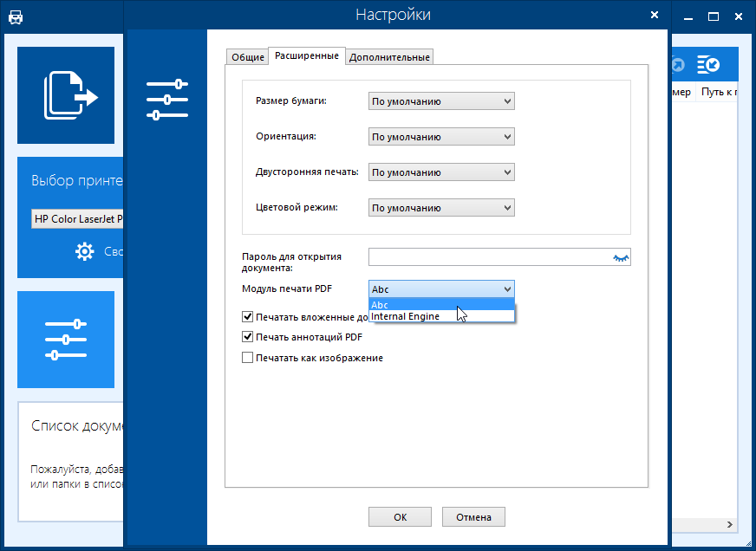Click the gear icon under printer selection
The height and width of the screenshot is (551, 756).
coord(84,251)
